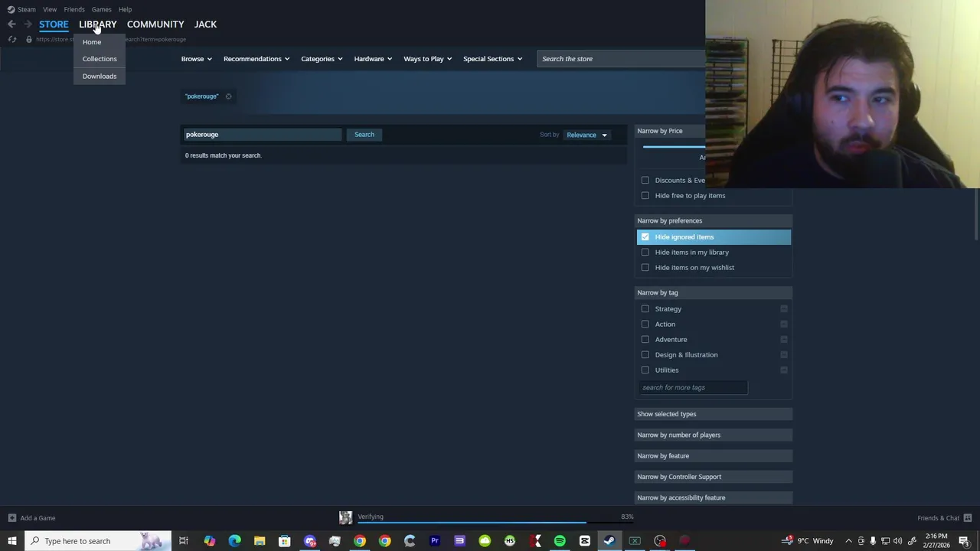980x551 pixels.
Task: Open the Sort by Relevance dropdown
Action: [x=586, y=135]
